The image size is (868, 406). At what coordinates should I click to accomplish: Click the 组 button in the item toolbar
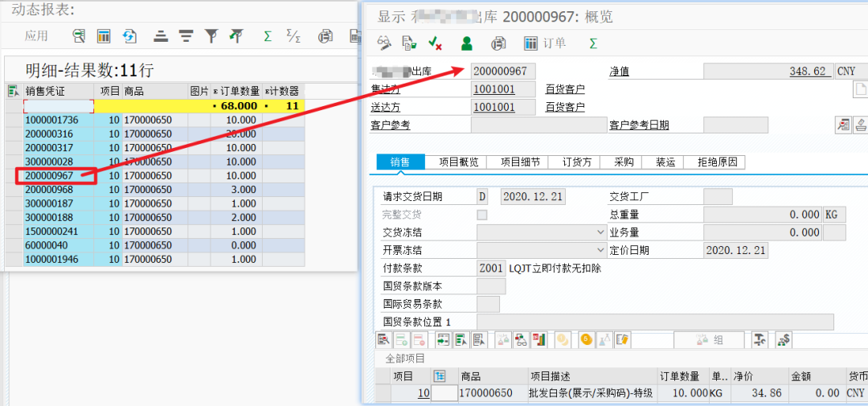(710, 339)
